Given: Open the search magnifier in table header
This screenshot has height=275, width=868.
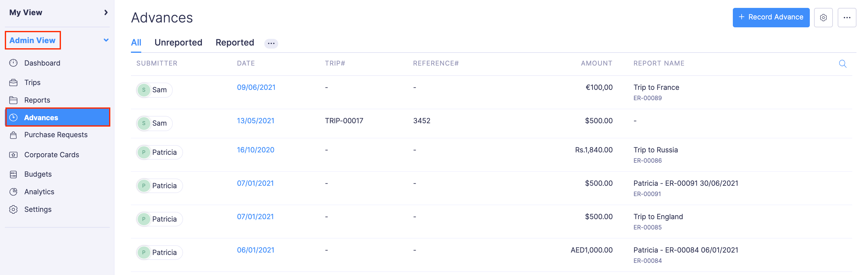Looking at the screenshot, I should point(843,64).
